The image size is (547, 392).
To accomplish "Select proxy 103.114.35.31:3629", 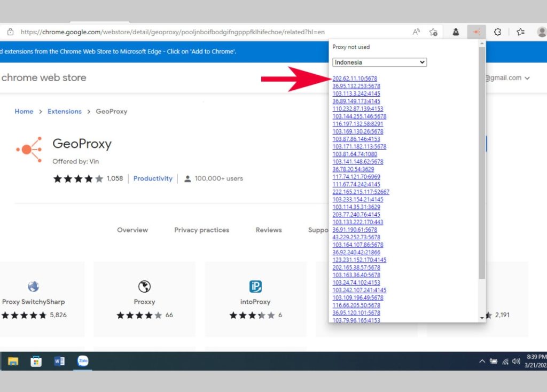I will pyautogui.click(x=356, y=207).
